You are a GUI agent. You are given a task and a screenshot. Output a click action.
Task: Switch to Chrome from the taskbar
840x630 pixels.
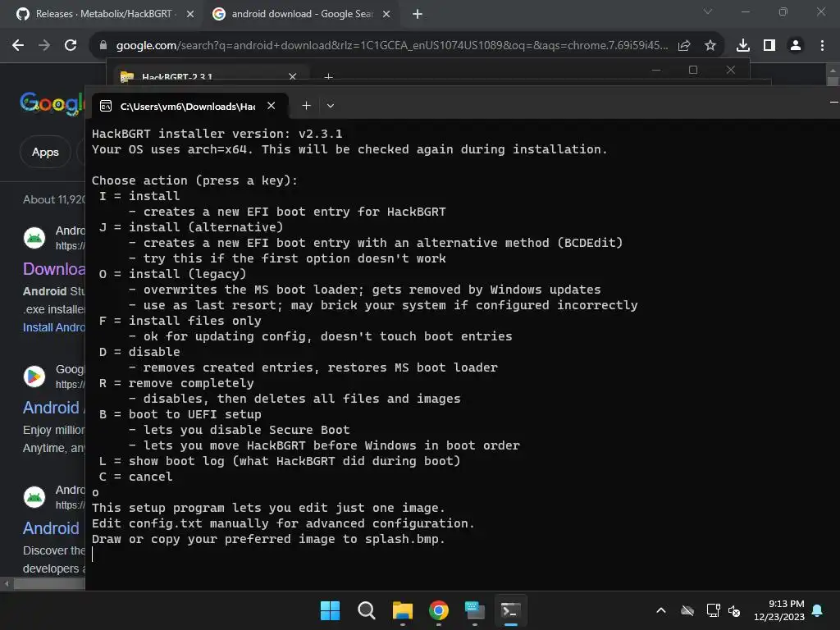coord(438,610)
